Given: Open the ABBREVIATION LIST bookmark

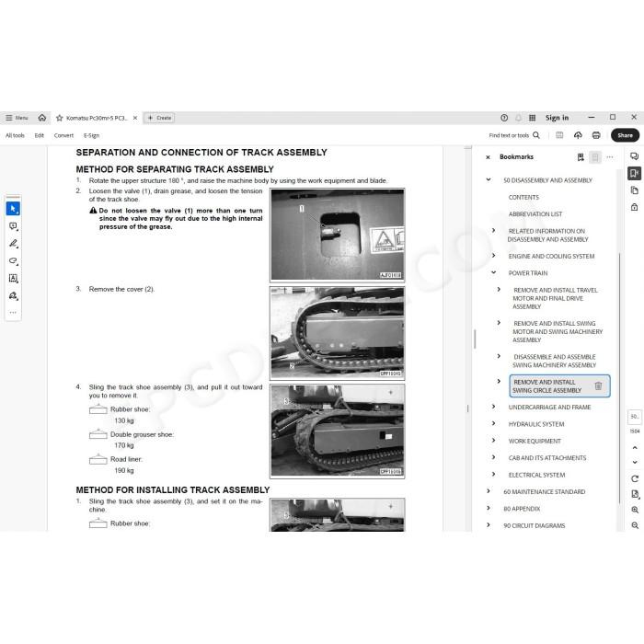Looking at the screenshot, I should 535,214.
